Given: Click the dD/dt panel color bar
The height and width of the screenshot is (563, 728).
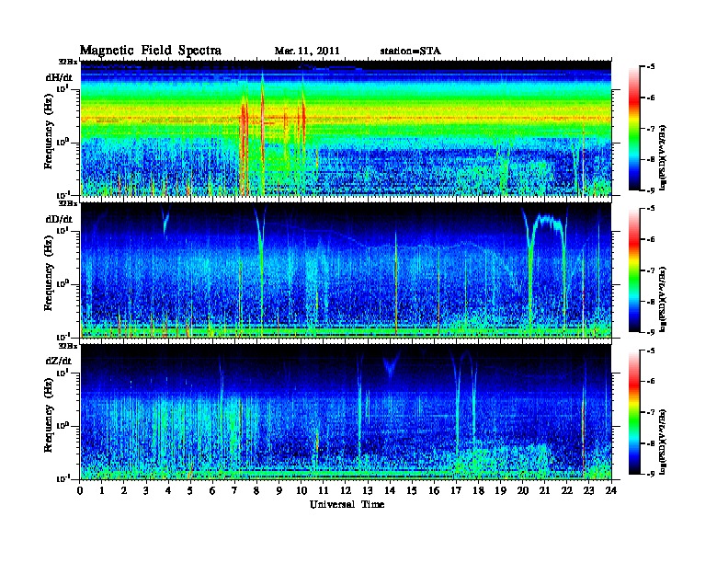Looking at the screenshot, I should pos(634,270).
